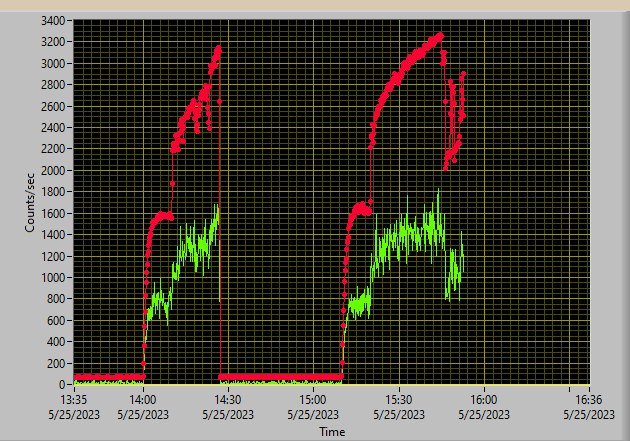The width and height of the screenshot is (630, 441).
Task: Click the date under the 13:35 label
Action: pyautogui.click(x=74, y=414)
